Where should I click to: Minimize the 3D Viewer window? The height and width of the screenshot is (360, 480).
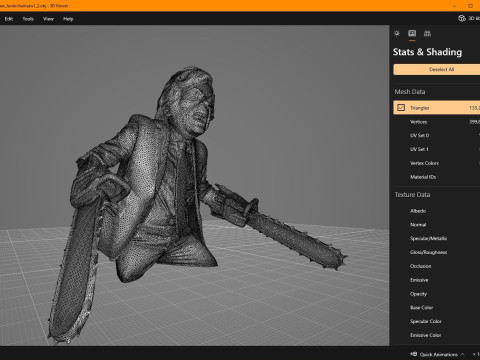click(x=455, y=6)
